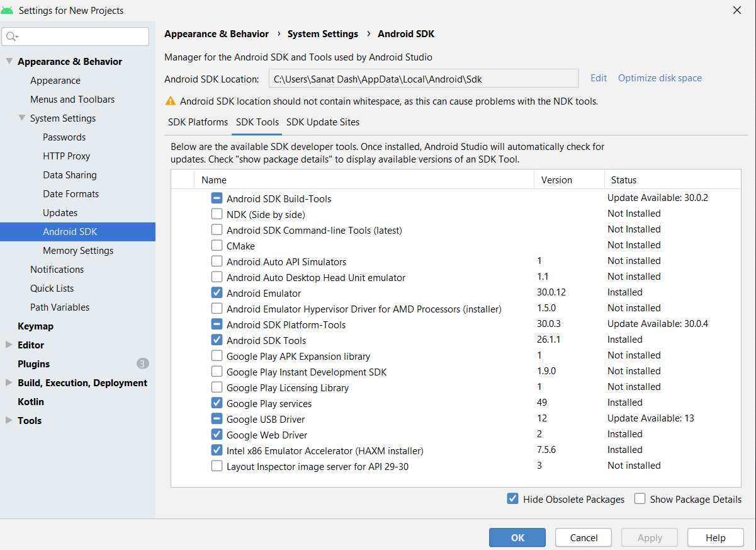This screenshot has height=550, width=756.
Task: Select the SDK Tools tab
Action: click(x=257, y=122)
